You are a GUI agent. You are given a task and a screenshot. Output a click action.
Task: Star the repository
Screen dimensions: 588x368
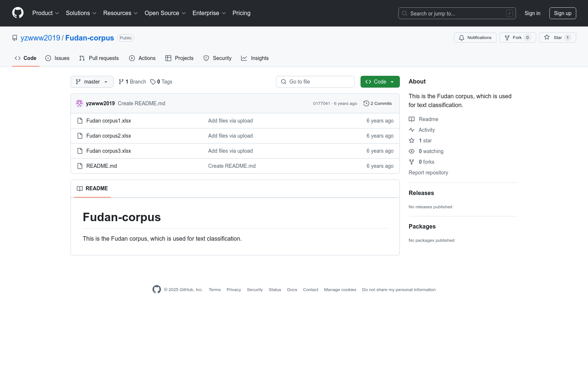[x=557, y=38]
